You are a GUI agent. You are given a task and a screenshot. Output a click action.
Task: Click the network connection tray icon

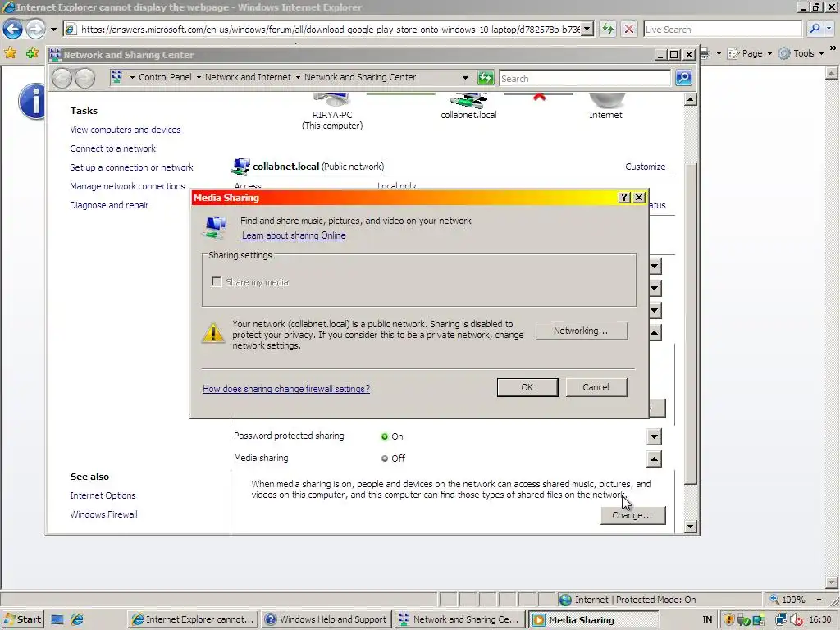782,620
